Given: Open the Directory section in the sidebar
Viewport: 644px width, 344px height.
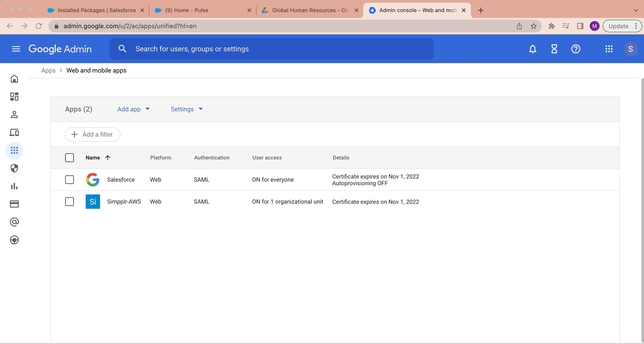Looking at the screenshot, I should click(14, 114).
